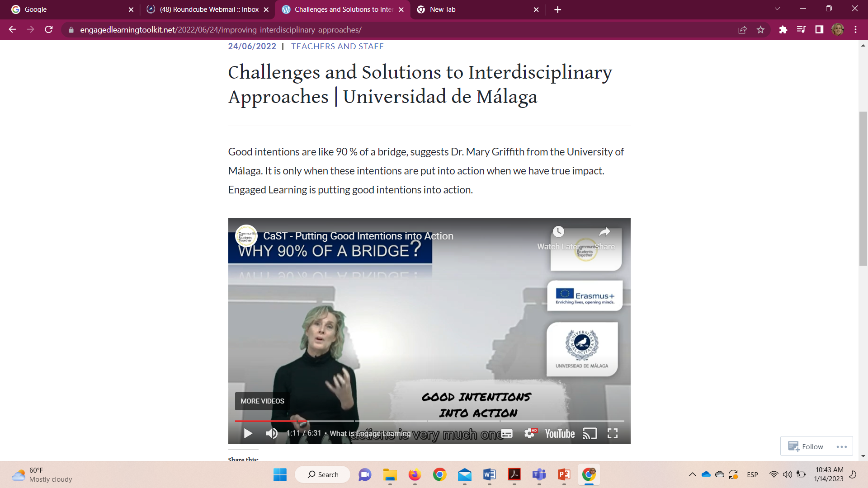Image resolution: width=868 pixels, height=488 pixels.
Task: Click the page vertical scrollbar thumb
Action: pyautogui.click(x=863, y=188)
